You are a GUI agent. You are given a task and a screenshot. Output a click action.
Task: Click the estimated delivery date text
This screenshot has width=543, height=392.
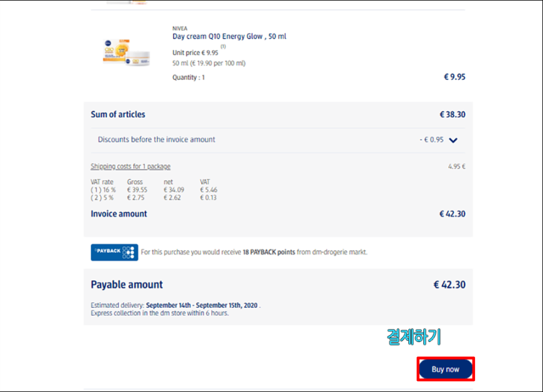point(202,305)
